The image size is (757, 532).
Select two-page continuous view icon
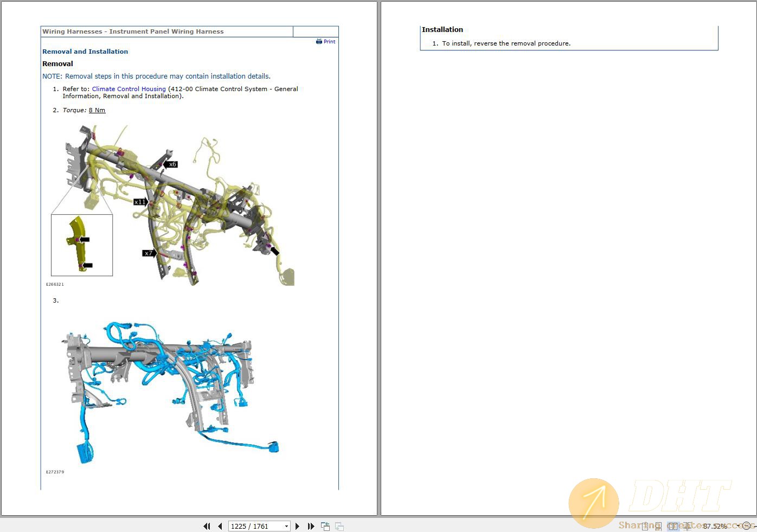tap(687, 526)
